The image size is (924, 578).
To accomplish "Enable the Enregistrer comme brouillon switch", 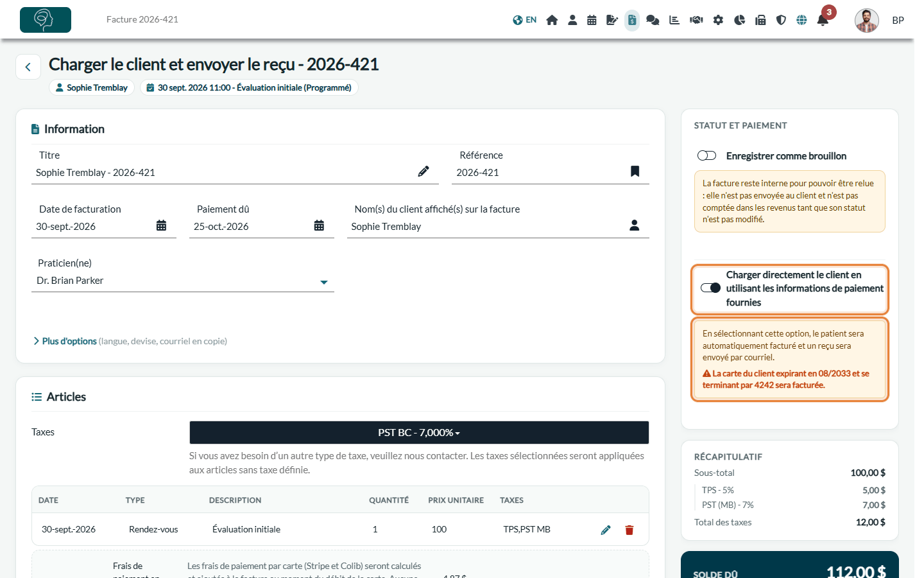I will click(x=706, y=155).
